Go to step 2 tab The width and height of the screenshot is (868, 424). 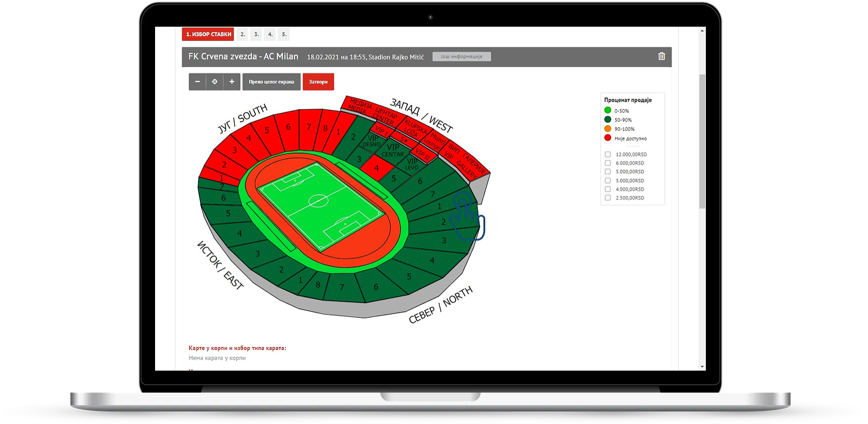(x=243, y=34)
